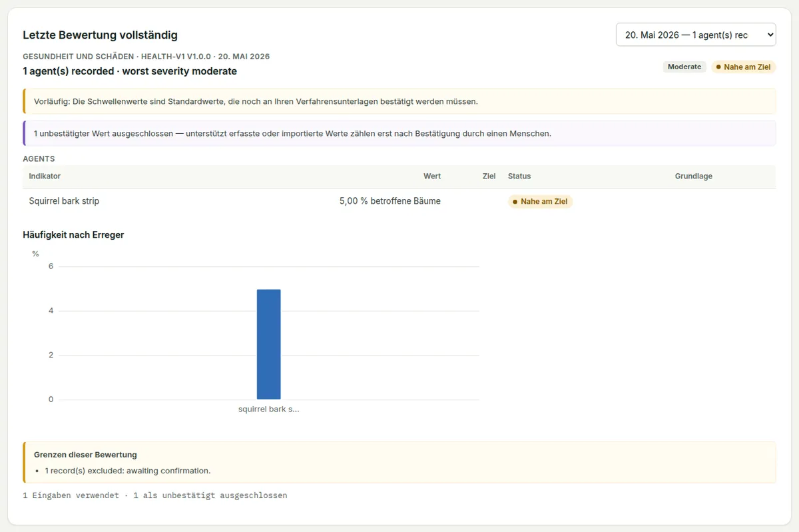Click the Grenzen dieser Bewertung heading
799x532 pixels.
[85, 455]
